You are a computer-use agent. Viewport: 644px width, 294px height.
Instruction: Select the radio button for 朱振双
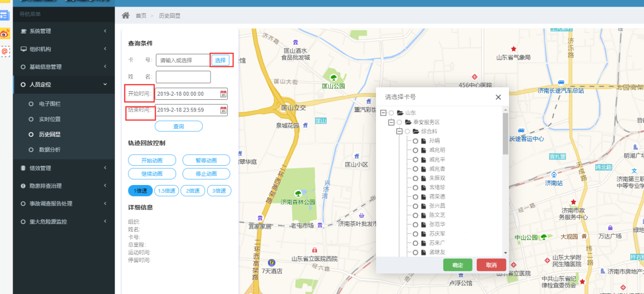[x=416, y=178]
